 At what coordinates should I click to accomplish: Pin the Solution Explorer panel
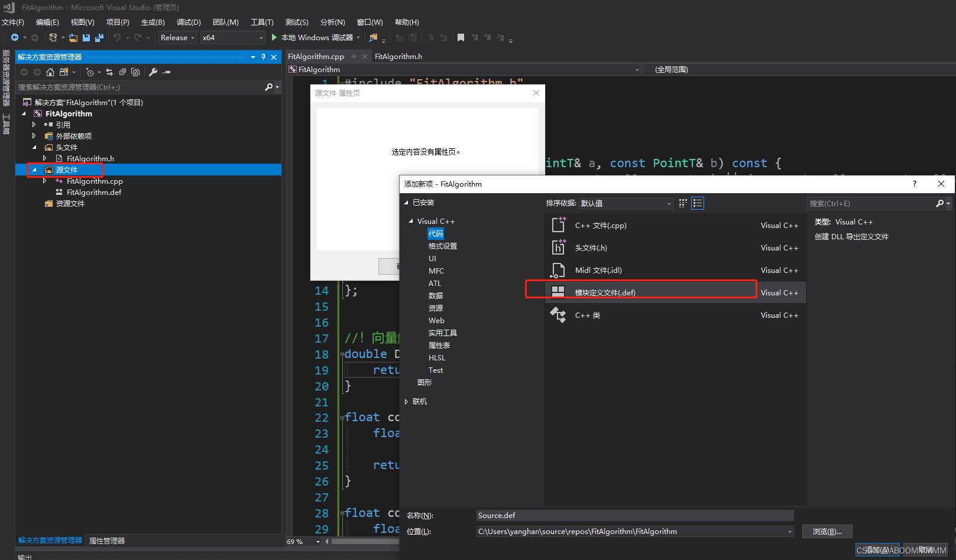pyautogui.click(x=263, y=57)
